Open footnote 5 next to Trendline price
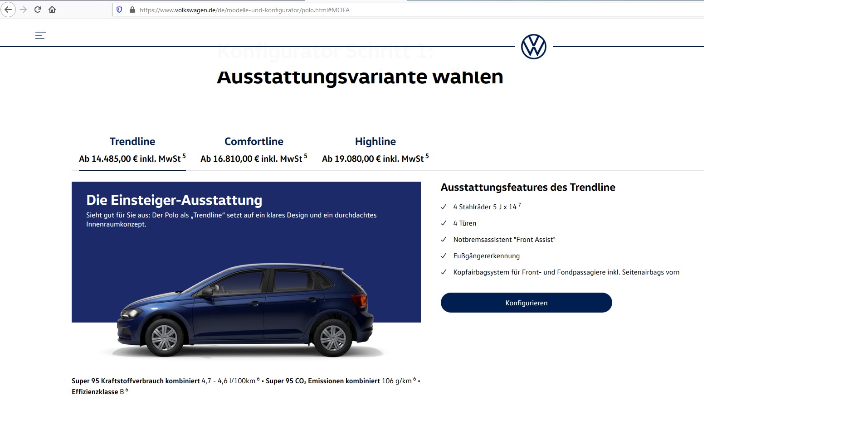 pyautogui.click(x=184, y=156)
